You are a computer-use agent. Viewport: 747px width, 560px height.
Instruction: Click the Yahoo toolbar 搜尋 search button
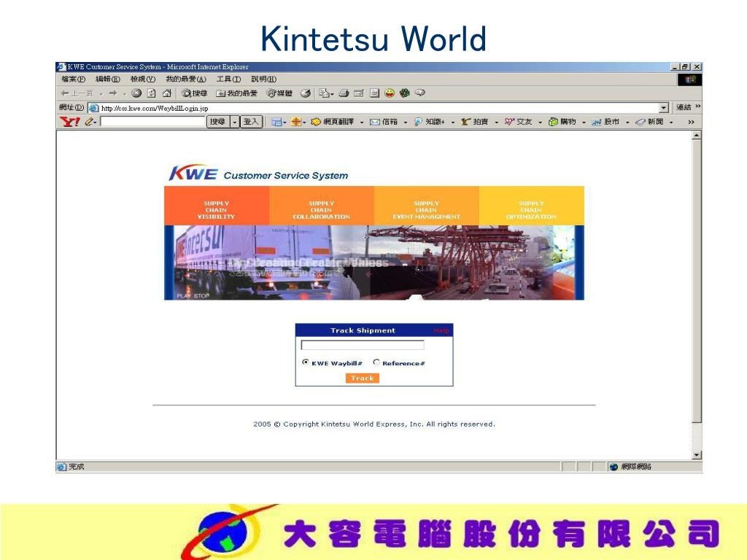[218, 122]
